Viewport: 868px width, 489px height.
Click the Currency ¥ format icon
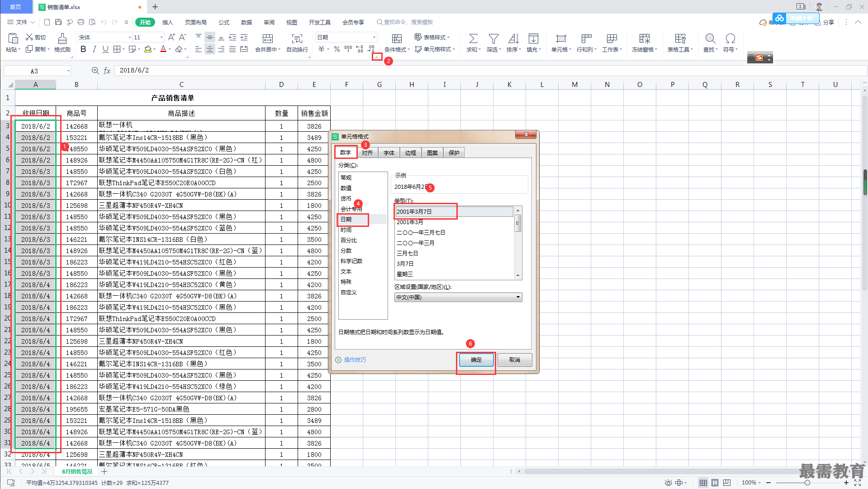click(321, 49)
